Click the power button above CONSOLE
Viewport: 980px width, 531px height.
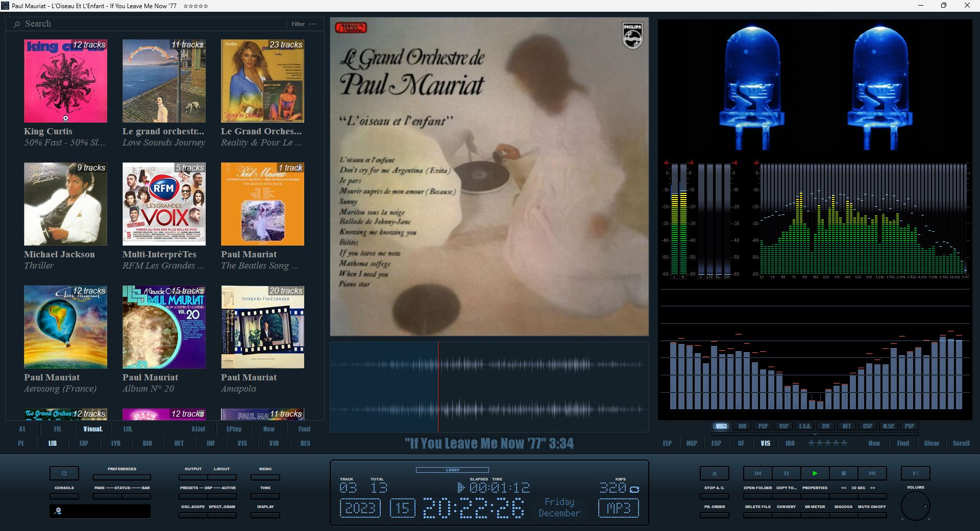click(x=64, y=473)
